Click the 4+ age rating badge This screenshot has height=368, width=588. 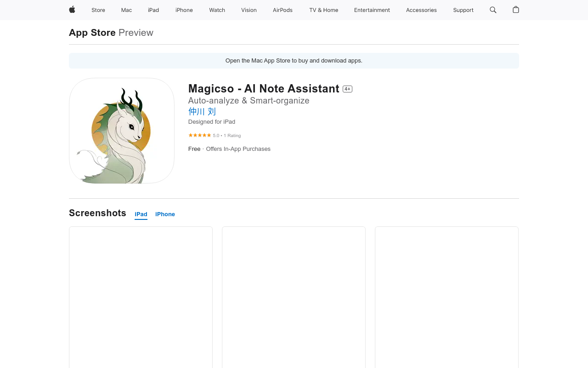347,89
